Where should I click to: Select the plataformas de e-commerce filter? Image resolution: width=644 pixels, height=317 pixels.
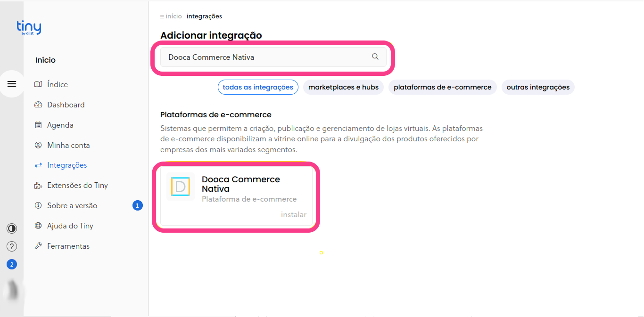point(443,87)
